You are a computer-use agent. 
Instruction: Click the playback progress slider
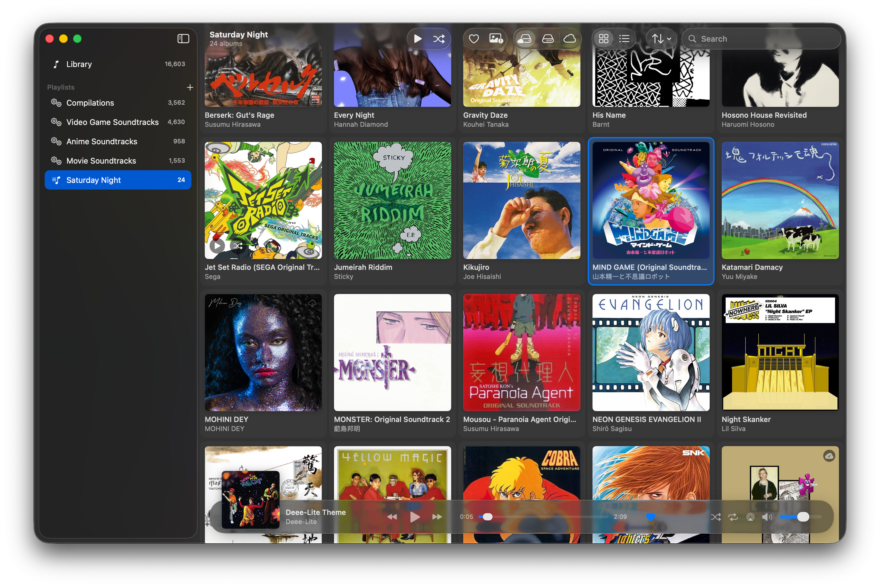tap(544, 517)
